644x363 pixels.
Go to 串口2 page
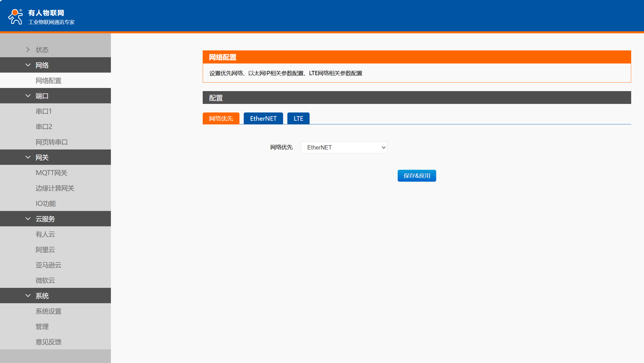[44, 127]
